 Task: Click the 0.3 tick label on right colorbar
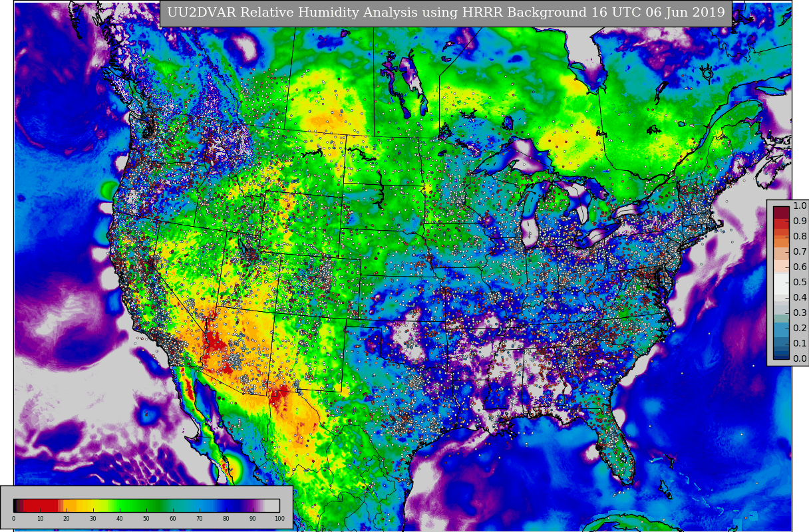click(x=800, y=313)
